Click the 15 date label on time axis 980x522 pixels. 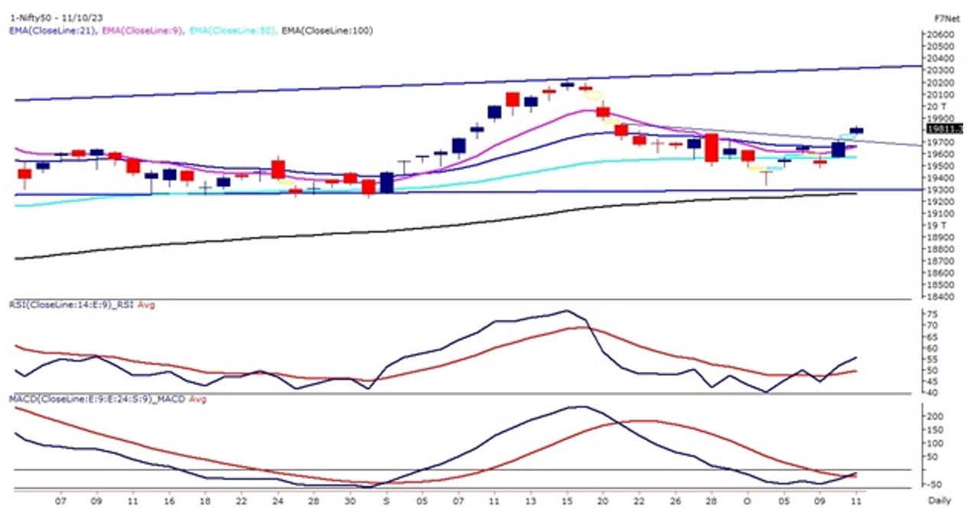pos(566,500)
